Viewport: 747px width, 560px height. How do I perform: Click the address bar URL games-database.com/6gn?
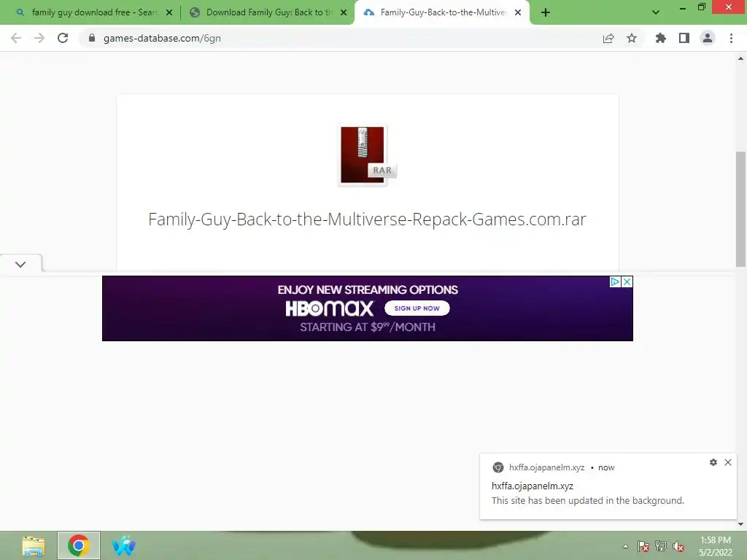[162, 38]
